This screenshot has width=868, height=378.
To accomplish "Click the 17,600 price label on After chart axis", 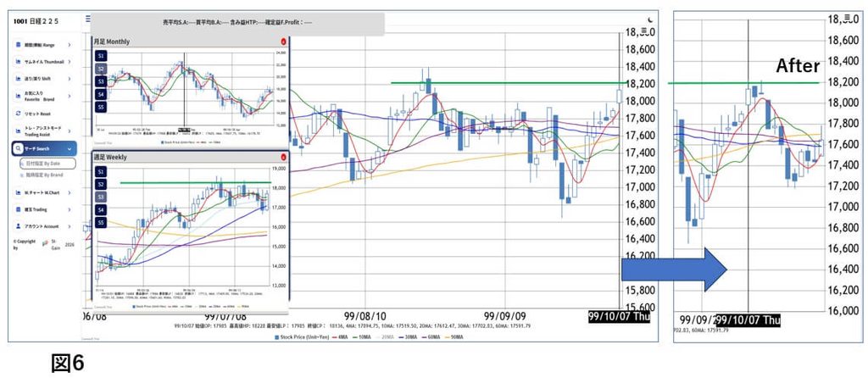I will coord(843,144).
